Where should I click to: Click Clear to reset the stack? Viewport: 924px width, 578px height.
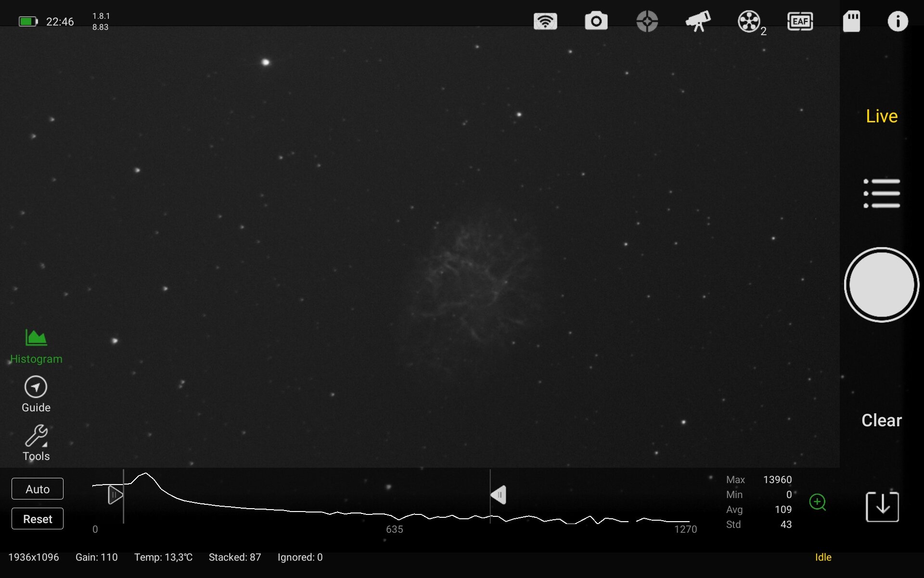click(x=882, y=420)
